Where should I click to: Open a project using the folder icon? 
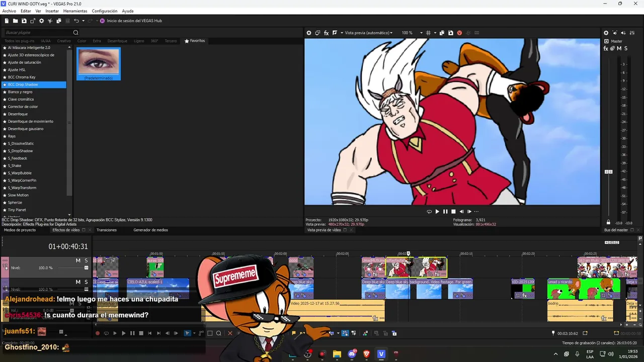[15, 21]
